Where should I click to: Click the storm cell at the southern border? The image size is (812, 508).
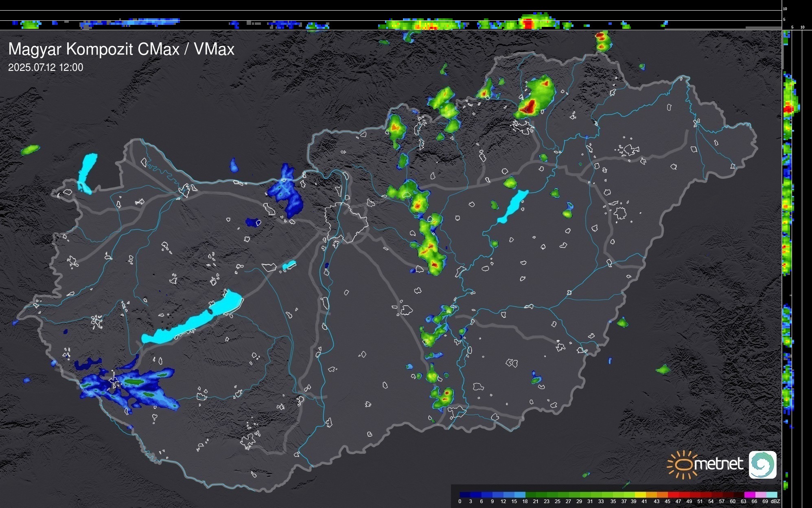tap(443, 397)
